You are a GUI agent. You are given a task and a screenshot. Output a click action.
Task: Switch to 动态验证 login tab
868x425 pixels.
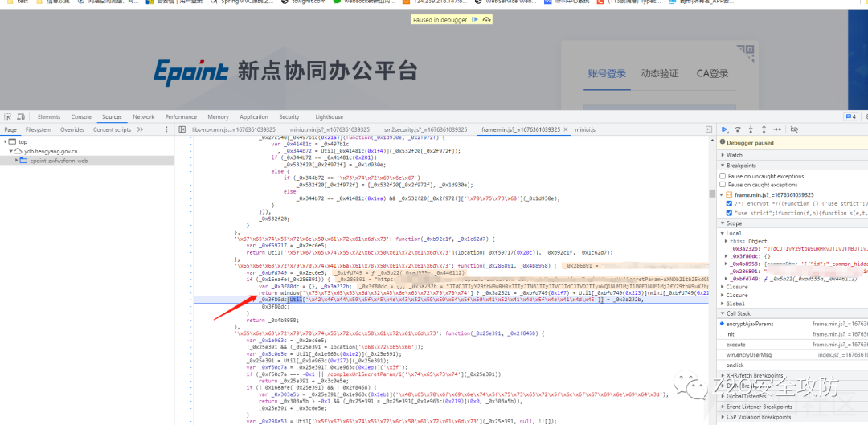coord(660,74)
